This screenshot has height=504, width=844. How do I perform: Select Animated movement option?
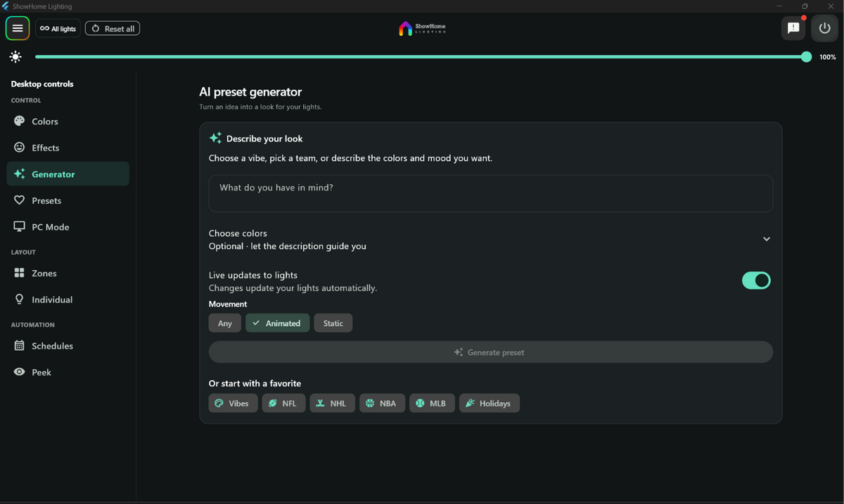[x=277, y=323]
